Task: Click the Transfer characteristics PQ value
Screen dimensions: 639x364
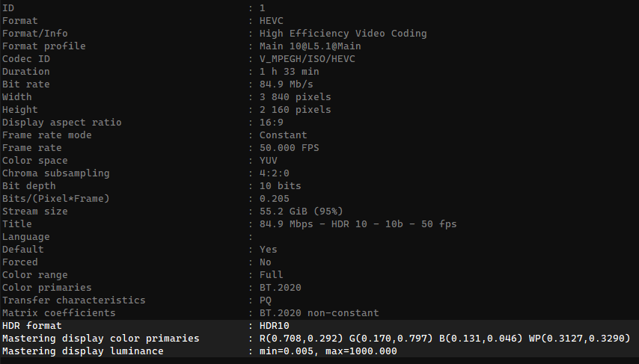Action: [266, 300]
